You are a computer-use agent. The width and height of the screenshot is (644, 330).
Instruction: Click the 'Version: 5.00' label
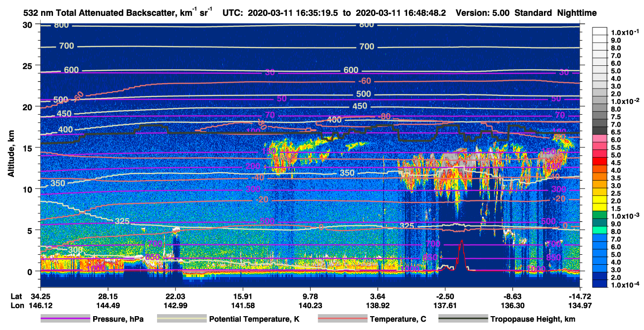point(482,13)
